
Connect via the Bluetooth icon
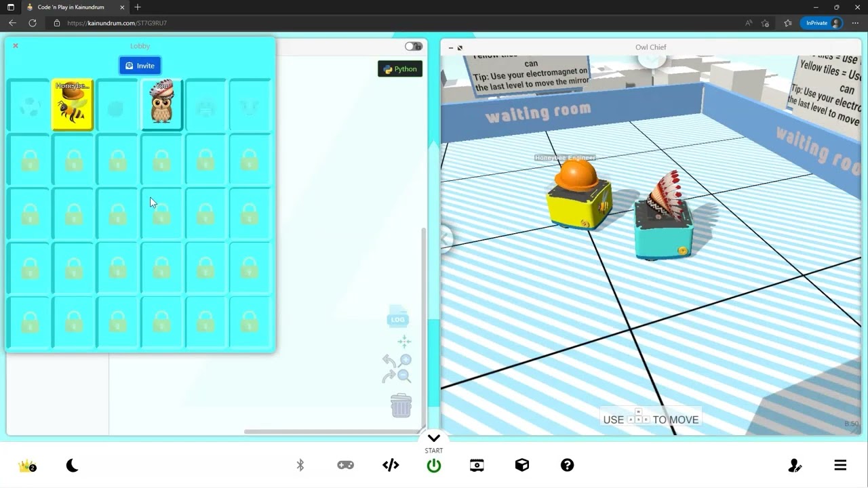tap(300, 465)
